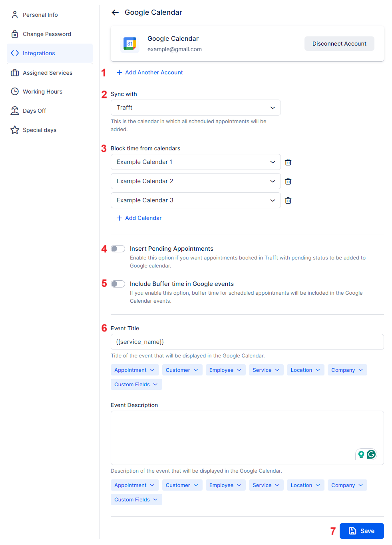Click the Working Hours clock icon
The height and width of the screenshot is (545, 392).
15,91
